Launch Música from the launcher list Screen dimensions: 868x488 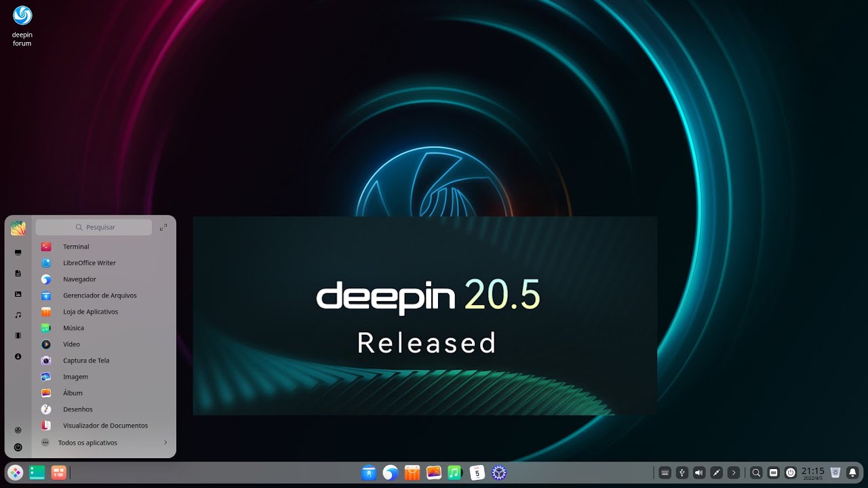[x=104, y=328]
